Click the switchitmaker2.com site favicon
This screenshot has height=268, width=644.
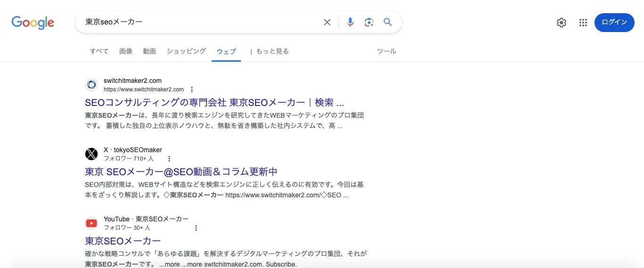[91, 85]
